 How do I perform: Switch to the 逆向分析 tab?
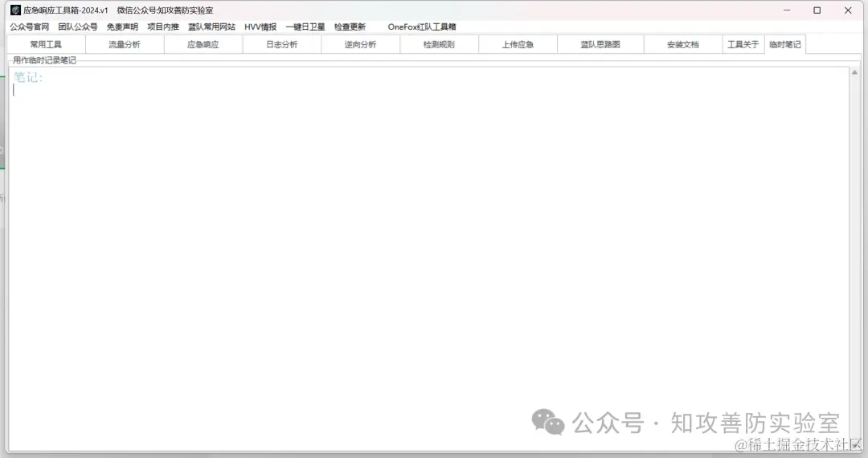[x=360, y=44]
